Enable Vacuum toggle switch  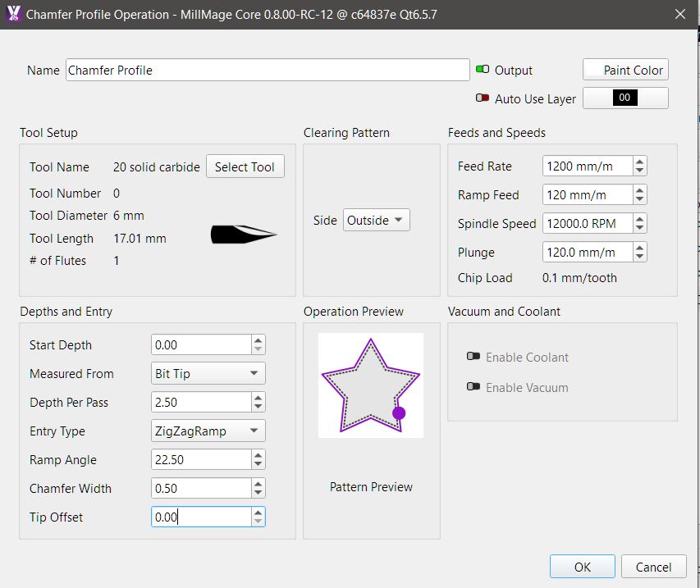tap(474, 387)
